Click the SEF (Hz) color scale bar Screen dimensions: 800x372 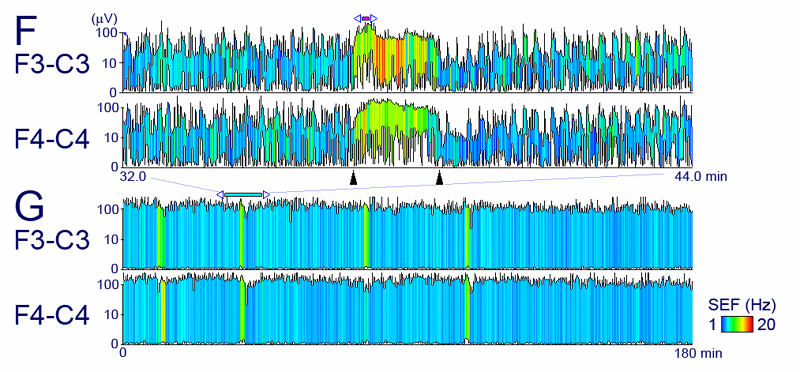(737, 325)
